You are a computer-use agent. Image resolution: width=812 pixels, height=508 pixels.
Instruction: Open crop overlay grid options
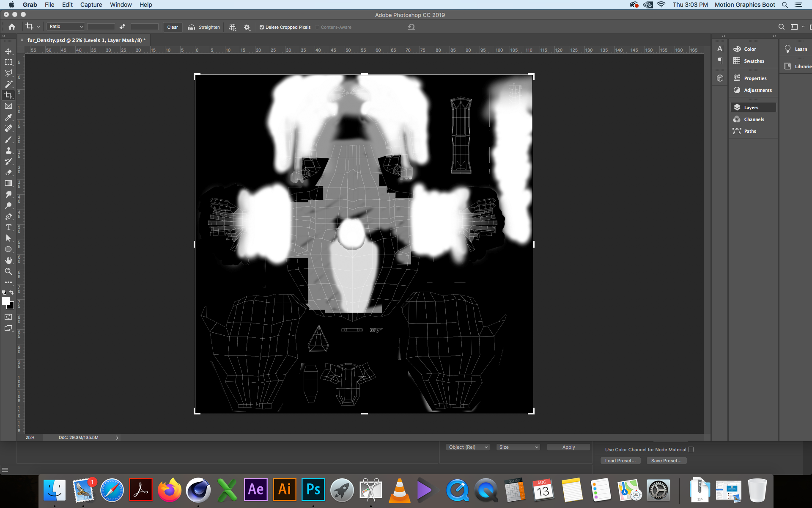tap(232, 27)
